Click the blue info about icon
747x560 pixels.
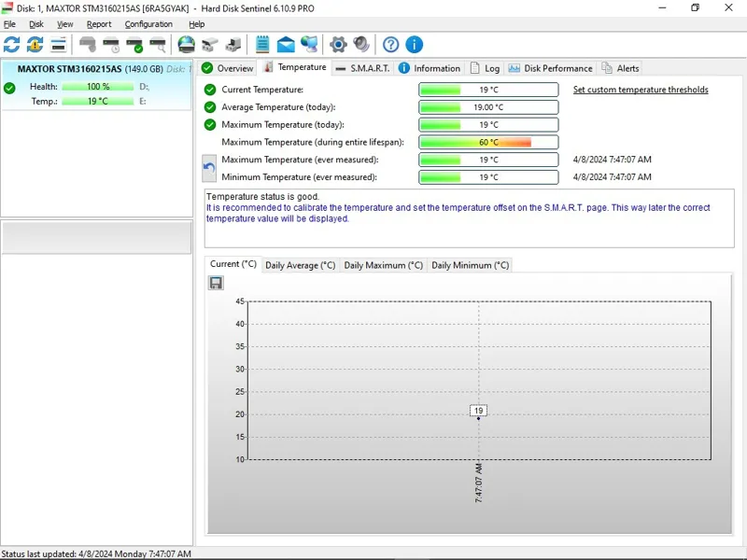click(x=414, y=45)
